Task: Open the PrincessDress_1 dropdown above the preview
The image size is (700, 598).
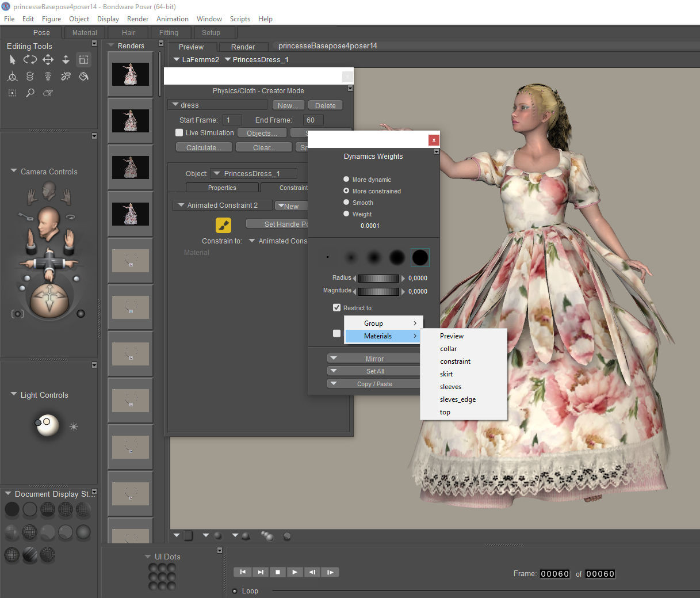Action: (x=257, y=59)
